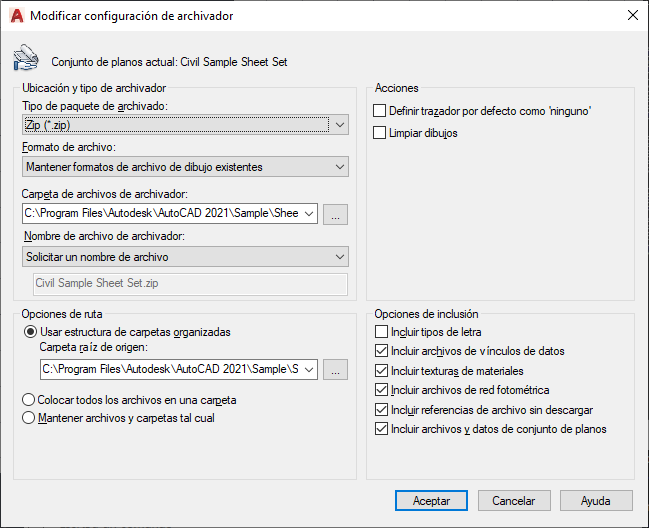Screen dimensions: 649x528
Task: Open the Nombre de archivo de archivador dropdown
Action: (185, 257)
